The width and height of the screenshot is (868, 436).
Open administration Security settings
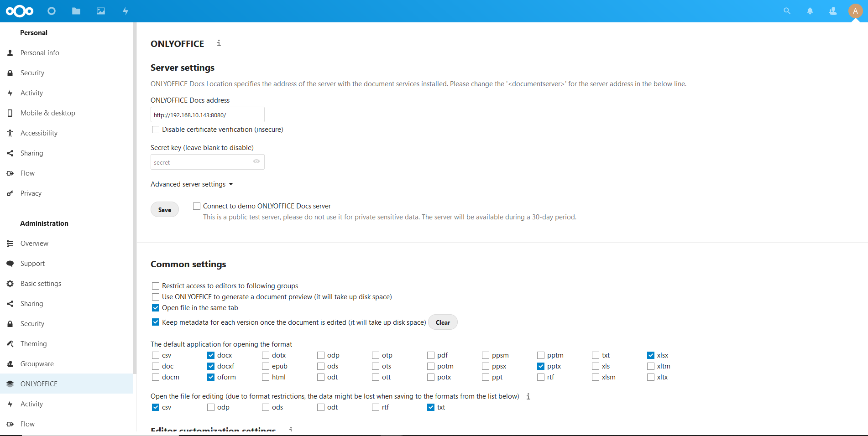coord(67,324)
